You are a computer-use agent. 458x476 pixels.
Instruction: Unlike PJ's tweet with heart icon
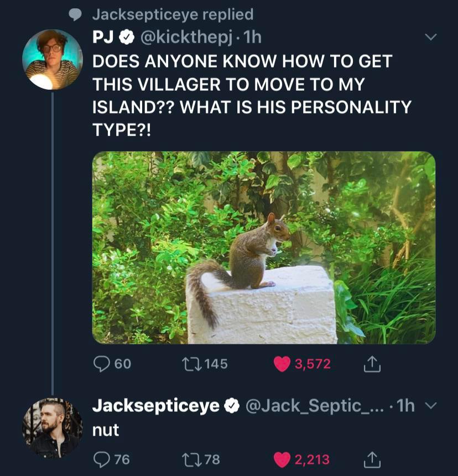click(x=283, y=364)
